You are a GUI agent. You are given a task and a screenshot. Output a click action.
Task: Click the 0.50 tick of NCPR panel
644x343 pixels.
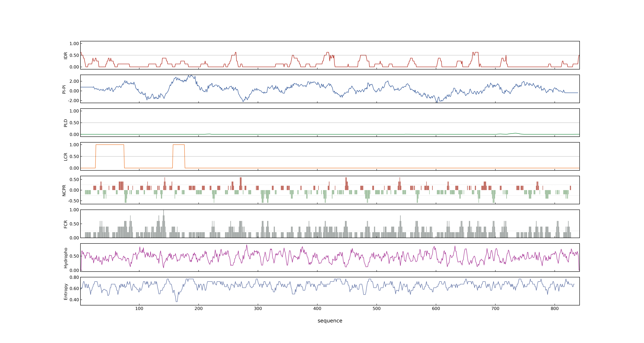click(x=74, y=179)
